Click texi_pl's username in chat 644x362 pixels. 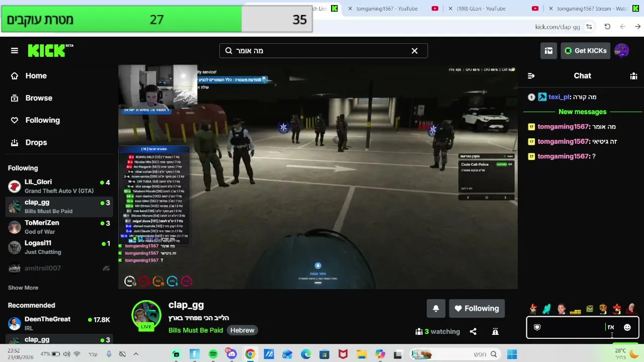(559, 97)
